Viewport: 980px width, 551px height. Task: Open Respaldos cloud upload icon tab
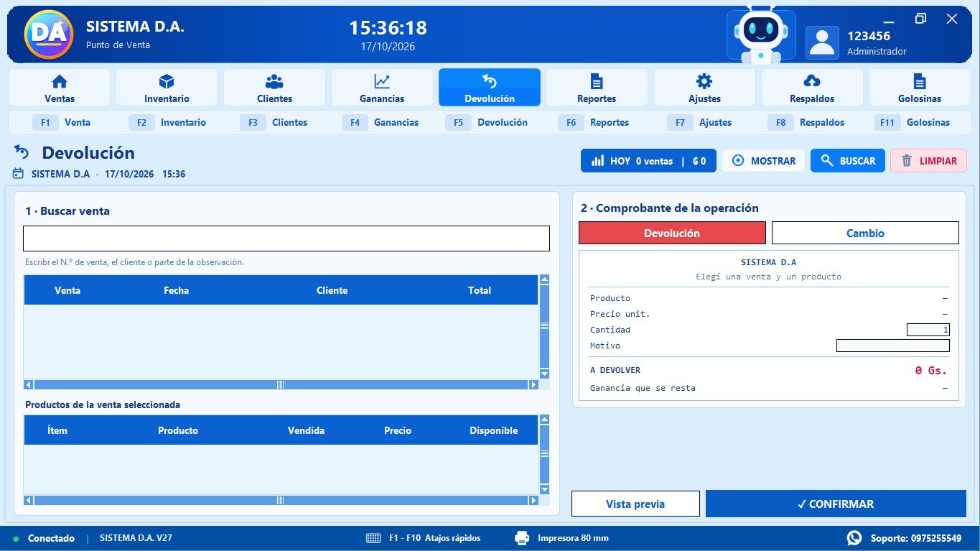812,88
